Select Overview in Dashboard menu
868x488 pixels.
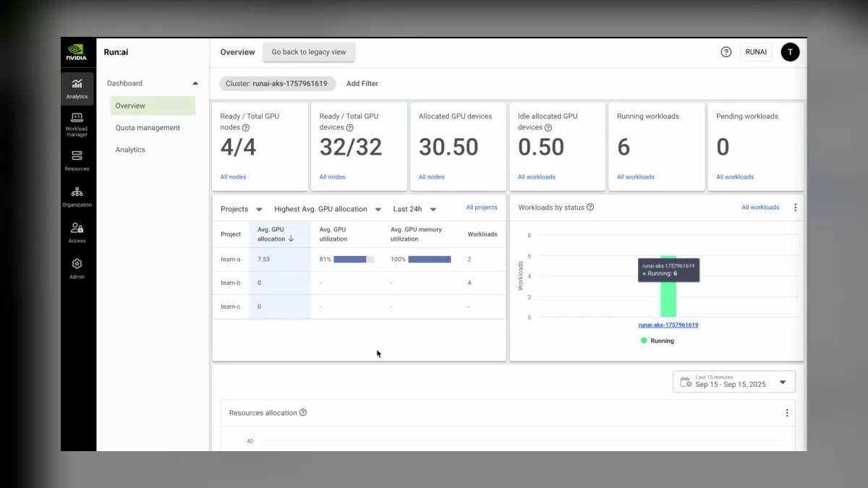(153, 106)
